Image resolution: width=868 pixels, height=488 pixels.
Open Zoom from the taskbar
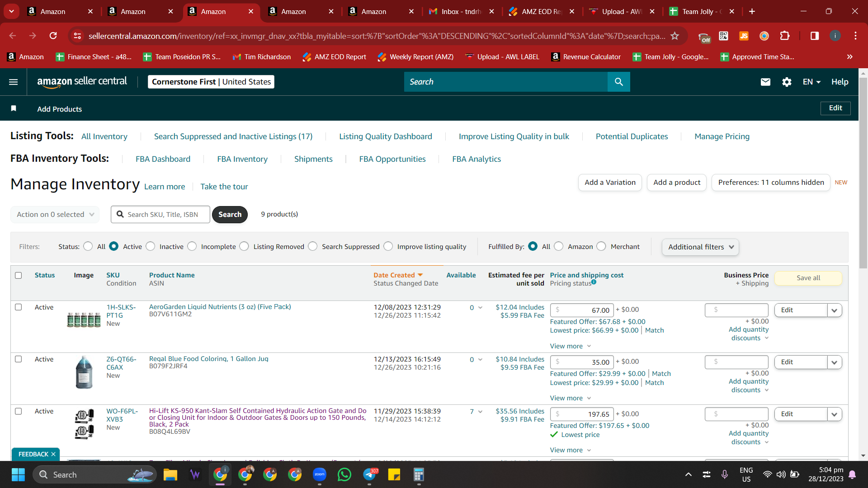[x=320, y=474]
